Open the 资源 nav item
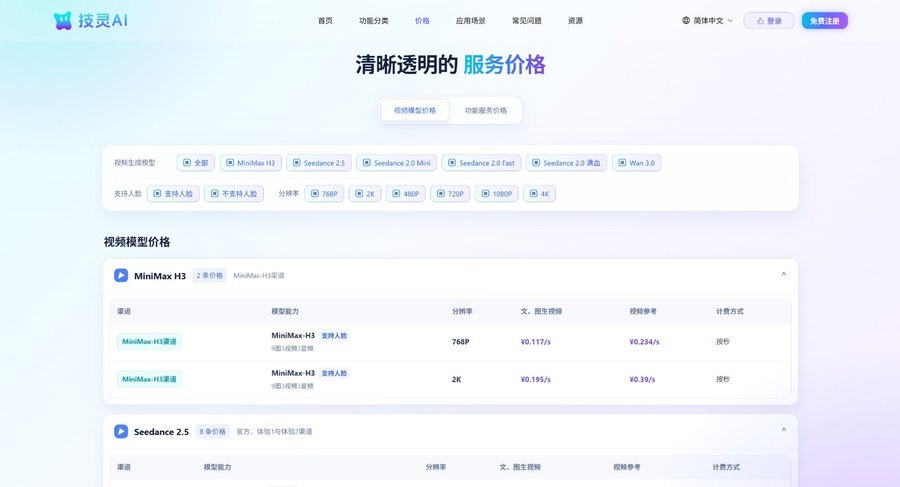The width and height of the screenshot is (900, 487). 575,21
